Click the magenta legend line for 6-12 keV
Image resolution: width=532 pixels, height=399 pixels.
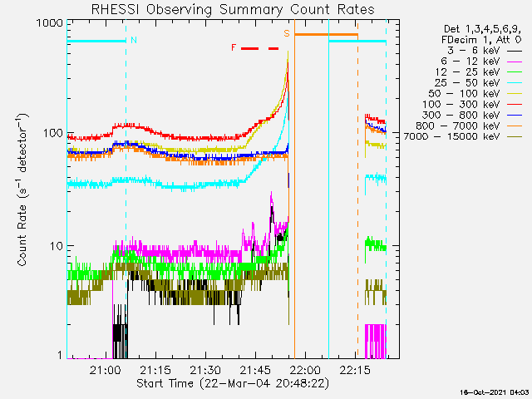coord(515,62)
